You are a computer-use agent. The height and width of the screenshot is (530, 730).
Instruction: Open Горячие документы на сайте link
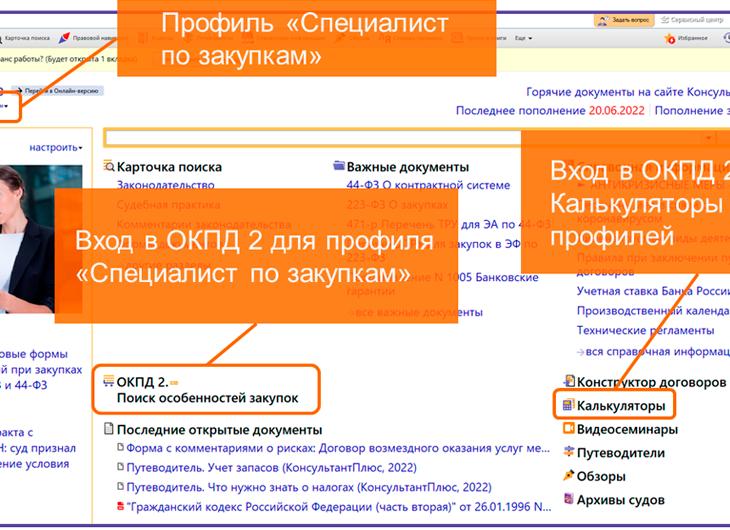point(628,92)
